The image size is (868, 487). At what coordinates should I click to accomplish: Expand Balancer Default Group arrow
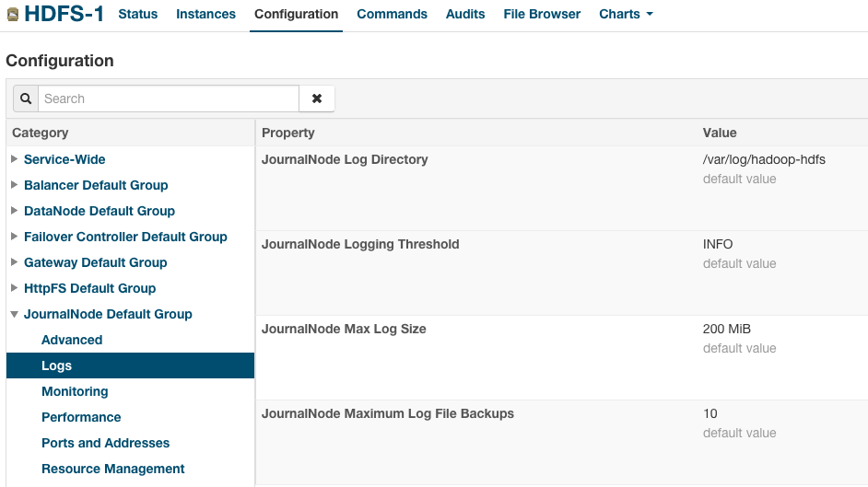point(15,185)
